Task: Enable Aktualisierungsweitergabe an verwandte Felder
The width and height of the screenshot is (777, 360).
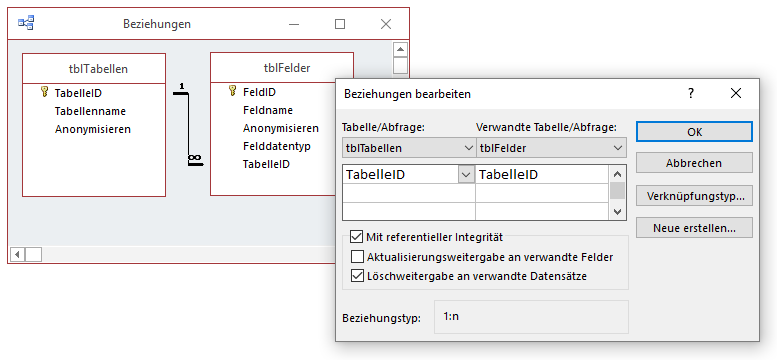Action: 357,257
